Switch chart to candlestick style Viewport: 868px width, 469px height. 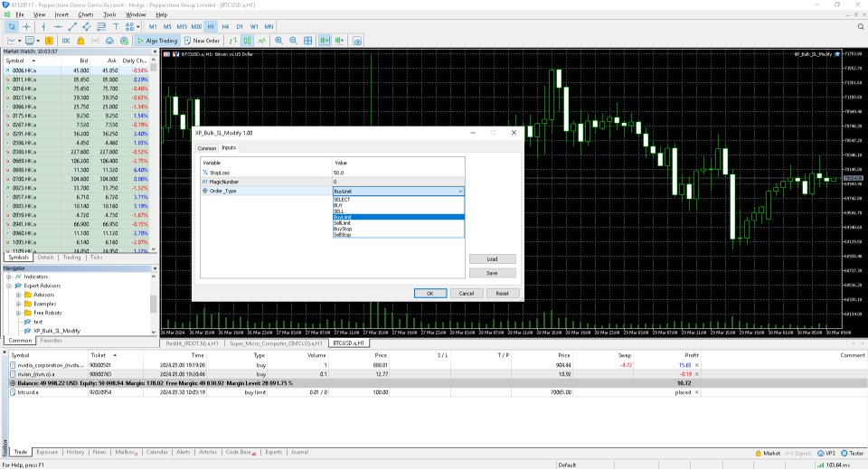(x=248, y=41)
